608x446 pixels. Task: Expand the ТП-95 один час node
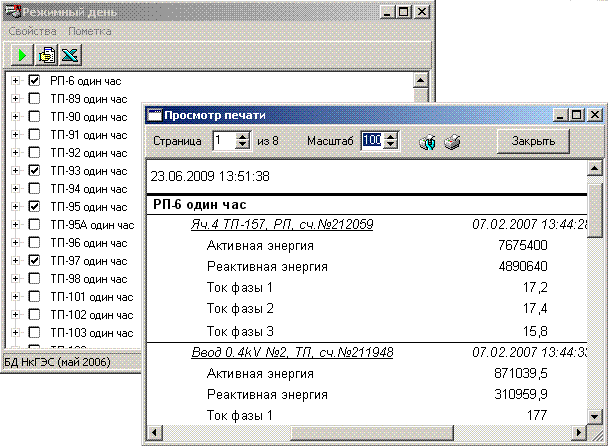click(15, 206)
